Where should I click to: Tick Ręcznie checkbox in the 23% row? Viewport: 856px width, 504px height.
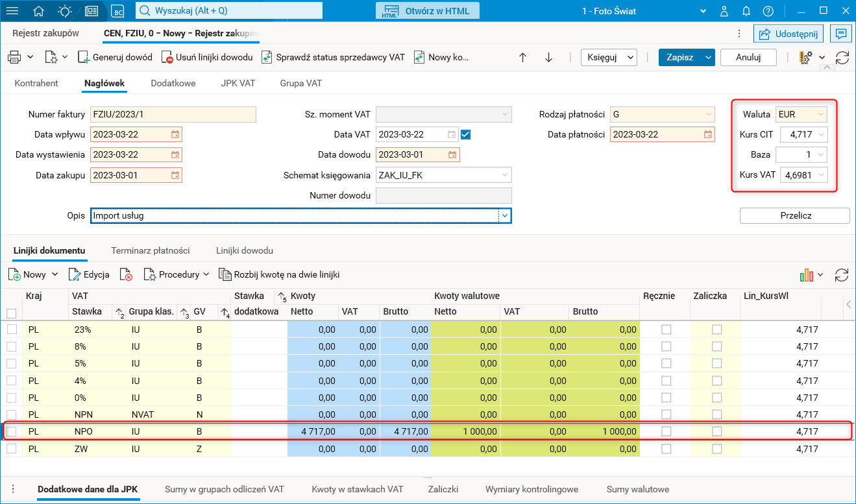[666, 330]
